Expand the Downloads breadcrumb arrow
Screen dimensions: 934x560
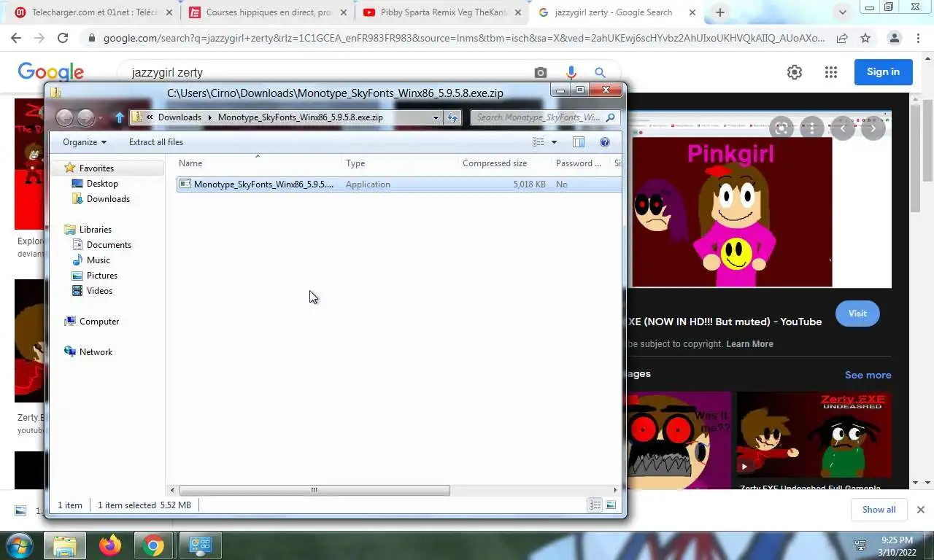(x=209, y=117)
